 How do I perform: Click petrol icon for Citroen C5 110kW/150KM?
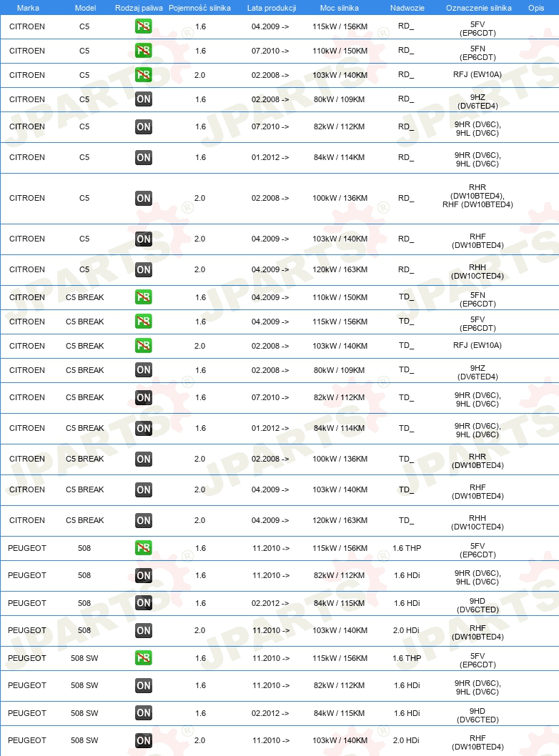pyautogui.click(x=143, y=50)
